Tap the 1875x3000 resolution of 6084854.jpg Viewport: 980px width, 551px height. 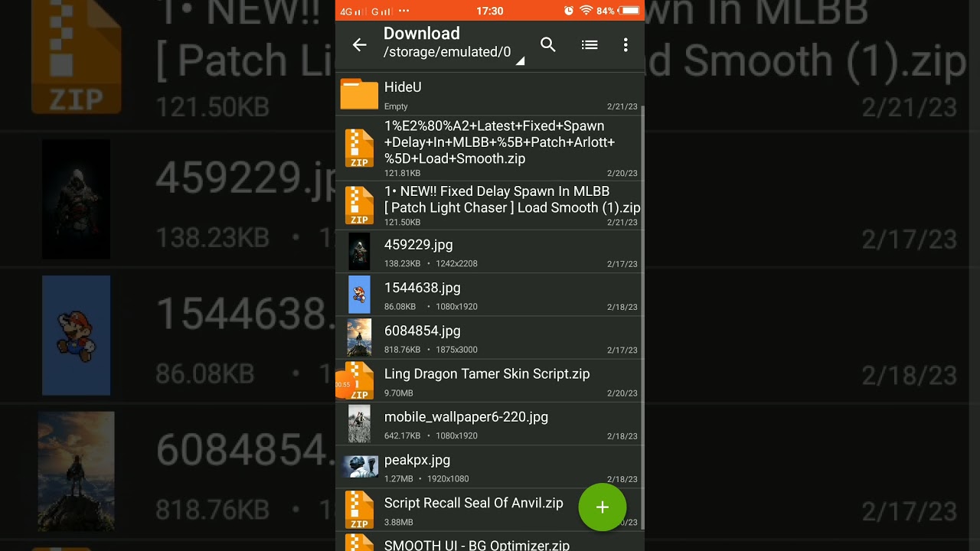[x=457, y=350]
